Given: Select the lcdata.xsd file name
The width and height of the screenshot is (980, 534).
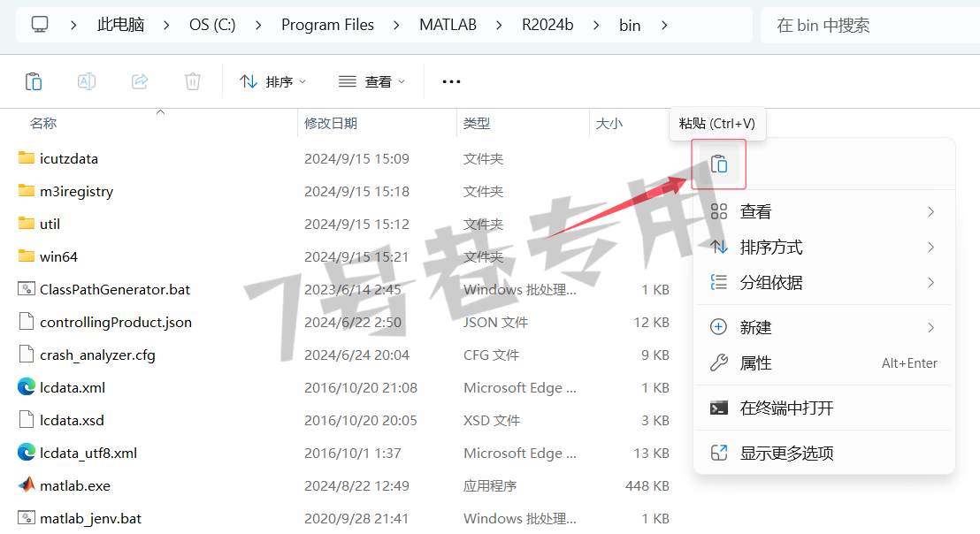Looking at the screenshot, I should coord(72,420).
